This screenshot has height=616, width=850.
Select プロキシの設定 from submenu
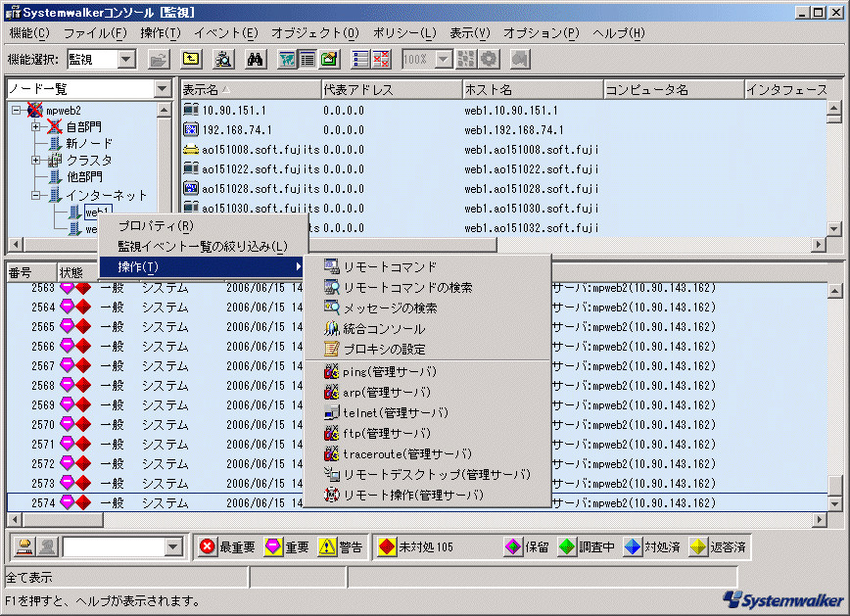[x=428, y=350]
